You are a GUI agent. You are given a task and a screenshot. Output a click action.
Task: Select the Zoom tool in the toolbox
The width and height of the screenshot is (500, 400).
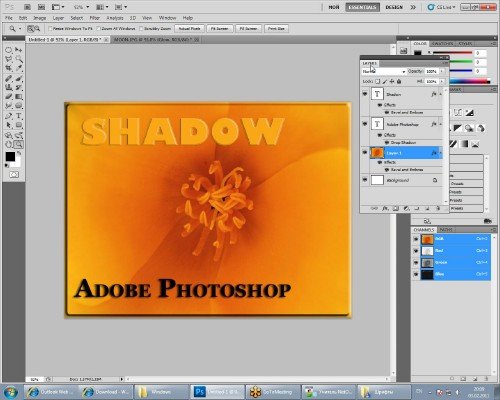pos(19,145)
